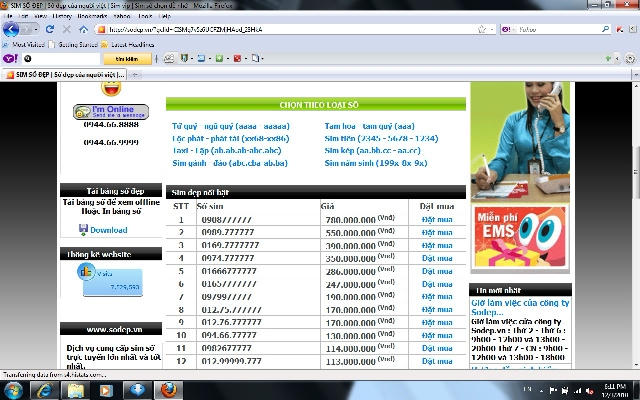Open Internet Explorer from the taskbar
The image size is (640, 400).
(43, 389)
